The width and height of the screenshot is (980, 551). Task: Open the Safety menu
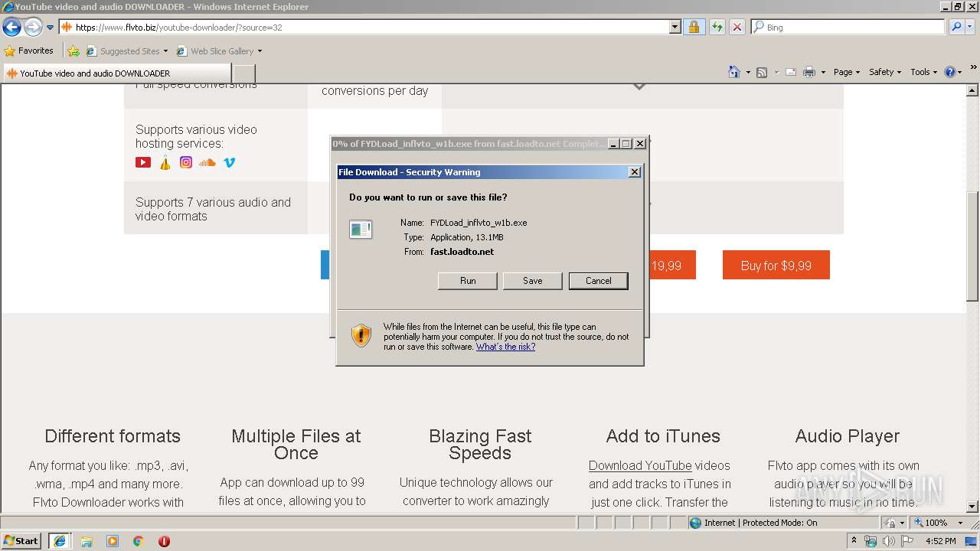884,72
